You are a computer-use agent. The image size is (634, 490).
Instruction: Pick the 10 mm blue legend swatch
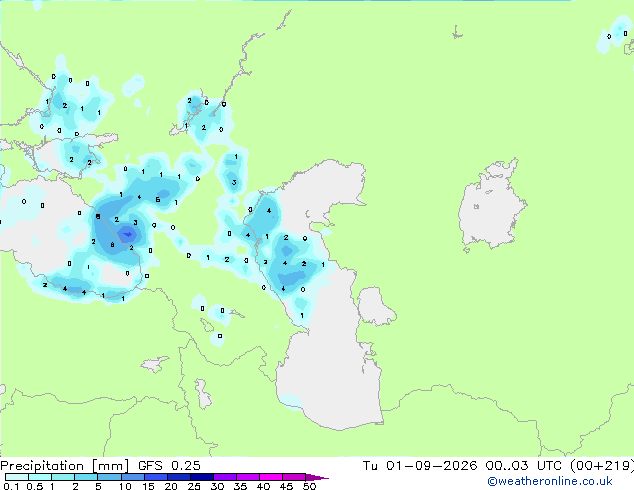coord(132,477)
